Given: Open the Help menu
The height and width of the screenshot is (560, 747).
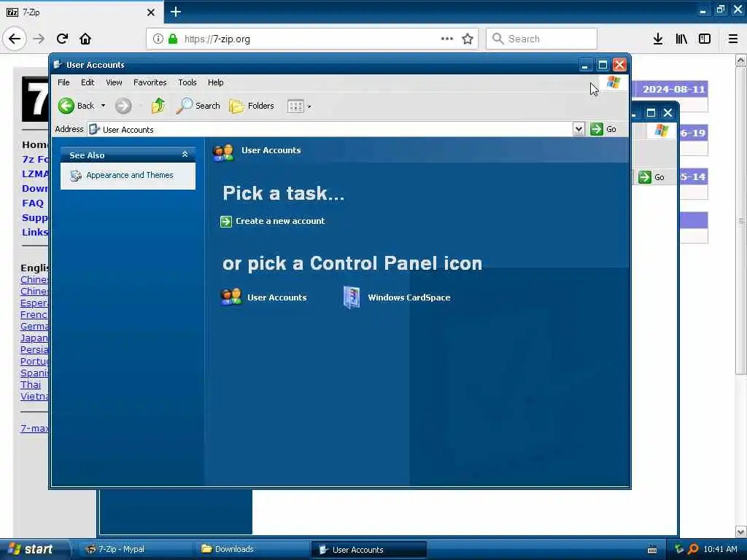Looking at the screenshot, I should coord(215,82).
